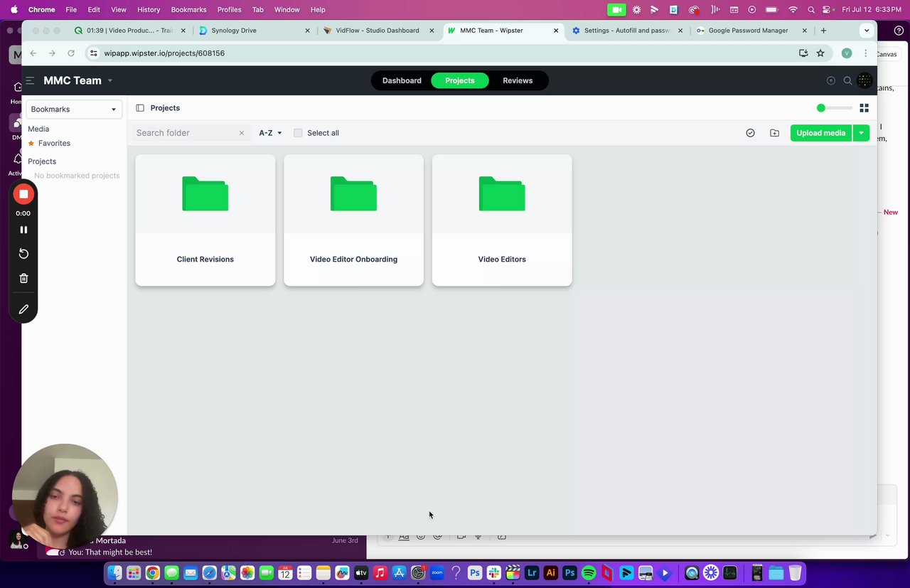910x588 pixels.
Task: Open the Chrome tab list chevron
Action: (867, 31)
